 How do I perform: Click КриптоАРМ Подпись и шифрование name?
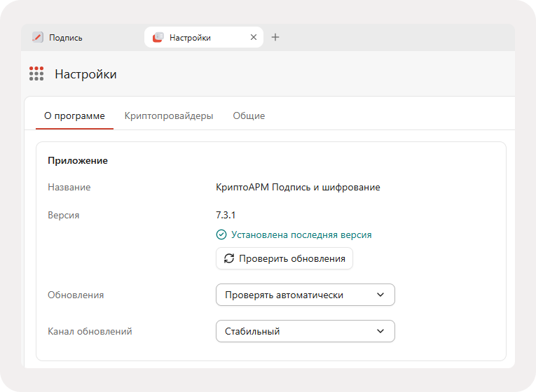(x=298, y=188)
